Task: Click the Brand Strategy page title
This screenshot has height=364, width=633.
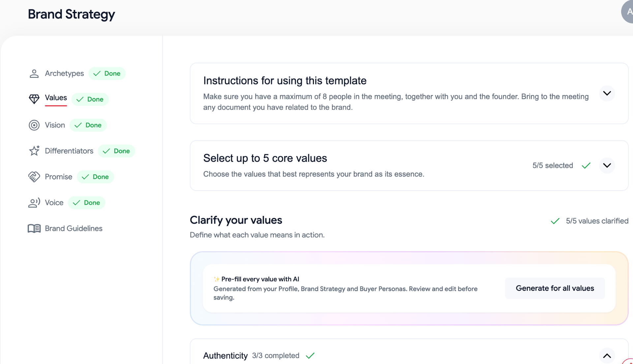Action: coord(71,14)
